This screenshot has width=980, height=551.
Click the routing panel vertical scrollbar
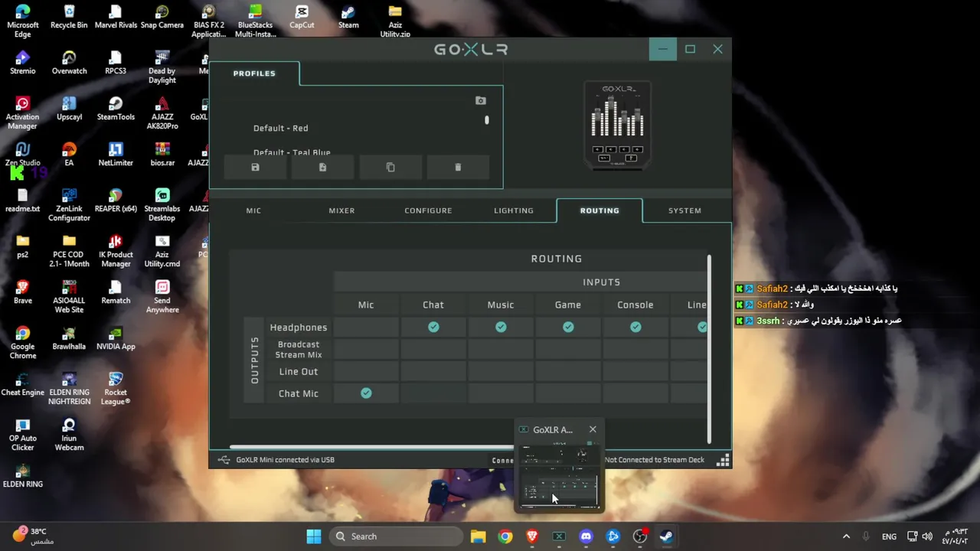click(x=709, y=349)
